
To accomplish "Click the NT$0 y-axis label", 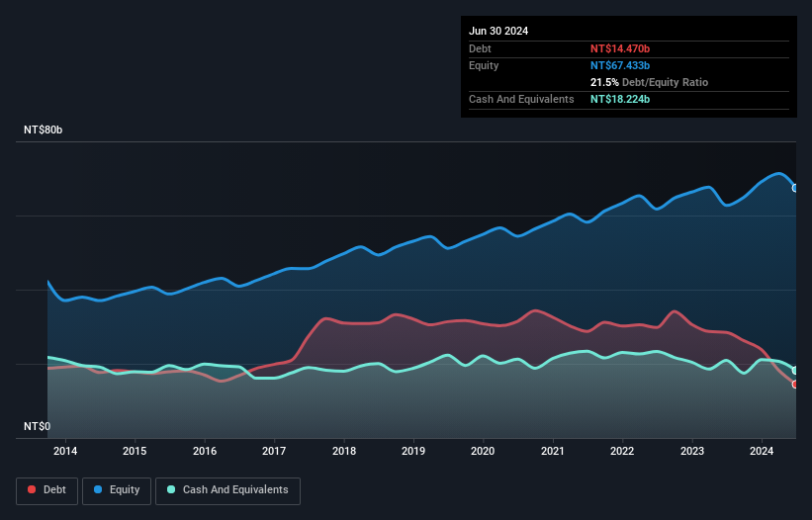I will click(x=38, y=426).
